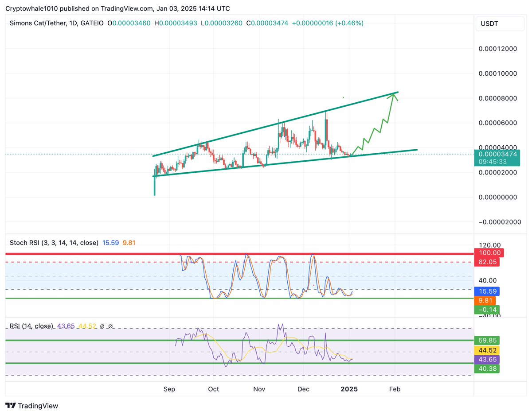Click the yellow 44.52 RSI legend value
The height and width of the screenshot is (415, 532).
(87, 326)
